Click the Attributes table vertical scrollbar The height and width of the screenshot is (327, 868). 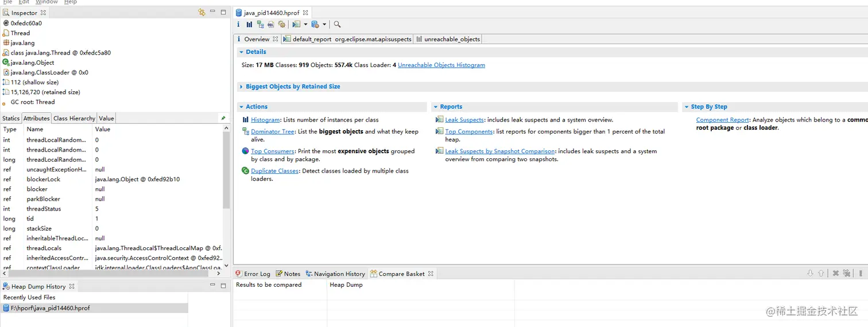226,172
